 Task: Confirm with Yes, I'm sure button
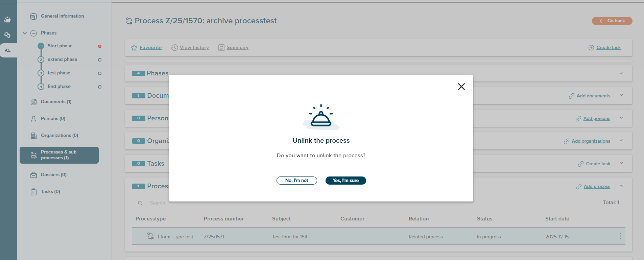tap(345, 181)
